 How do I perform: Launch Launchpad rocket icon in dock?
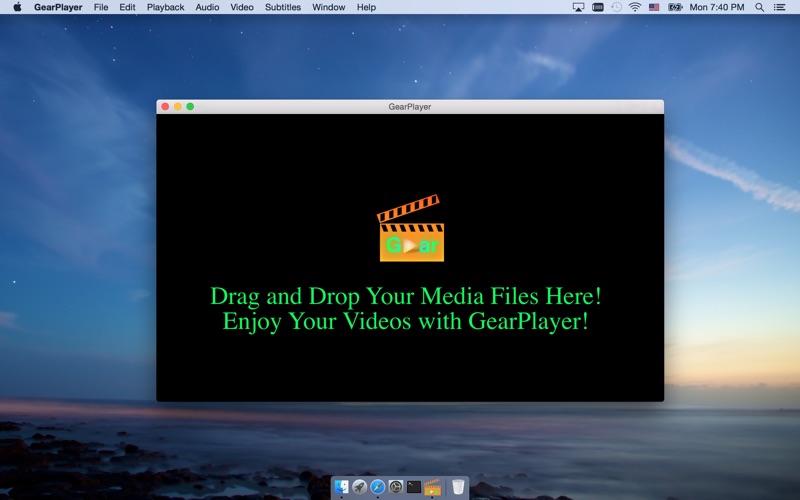(x=360, y=487)
